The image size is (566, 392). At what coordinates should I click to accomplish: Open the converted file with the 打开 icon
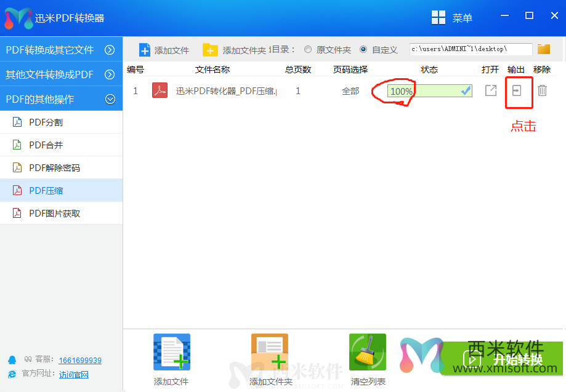[x=490, y=90]
